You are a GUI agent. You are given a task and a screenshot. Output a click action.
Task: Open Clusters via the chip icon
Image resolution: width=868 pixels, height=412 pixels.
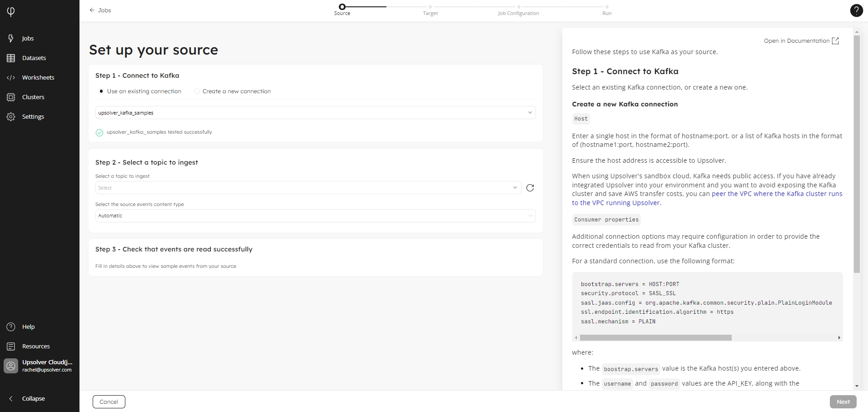pos(11,97)
